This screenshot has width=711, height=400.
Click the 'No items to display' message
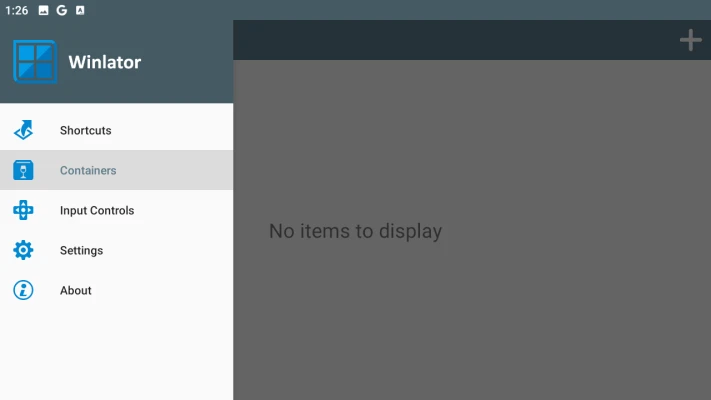coord(356,231)
